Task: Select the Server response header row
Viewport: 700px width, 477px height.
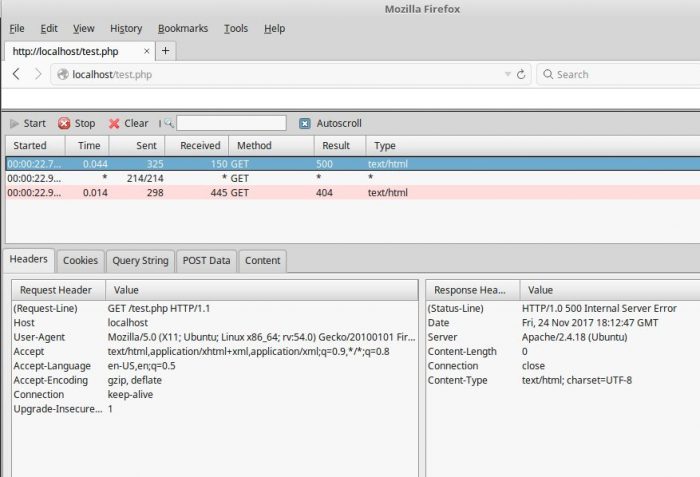Action: (x=563, y=337)
